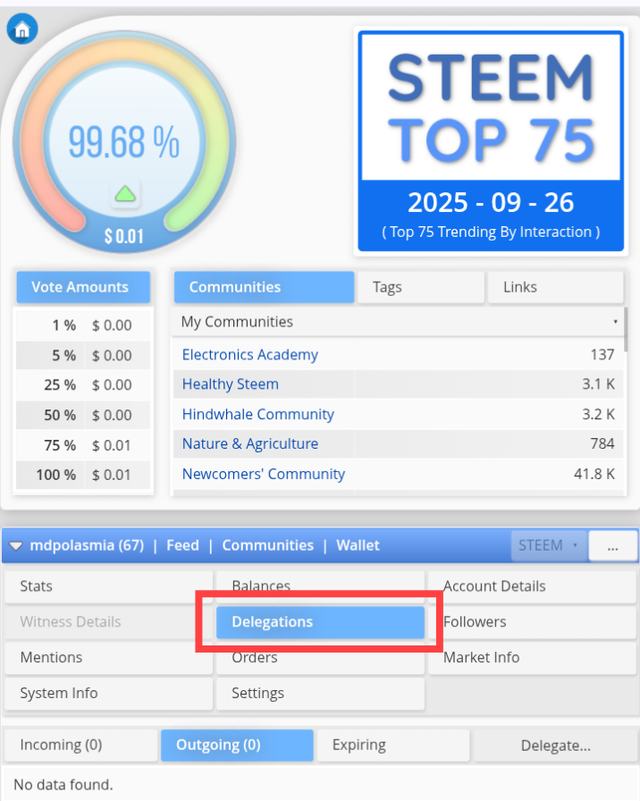Switch to the Communities tab
The height and width of the screenshot is (801, 640).
(264, 287)
